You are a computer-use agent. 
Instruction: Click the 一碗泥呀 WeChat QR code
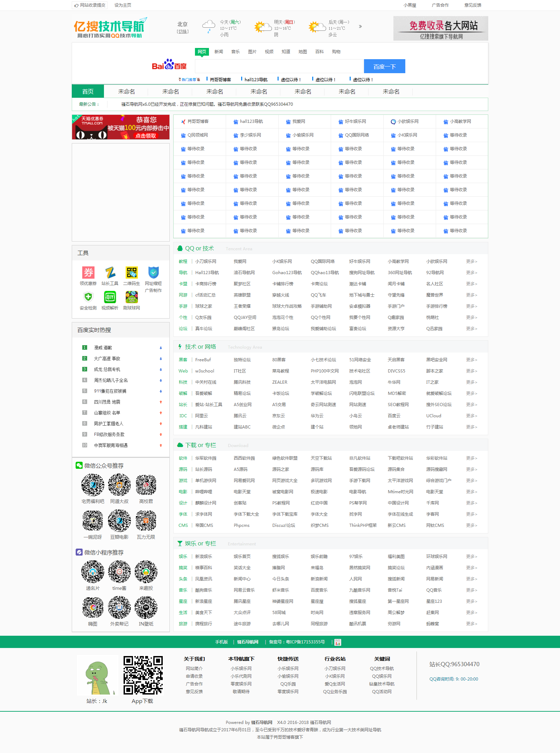click(93, 521)
